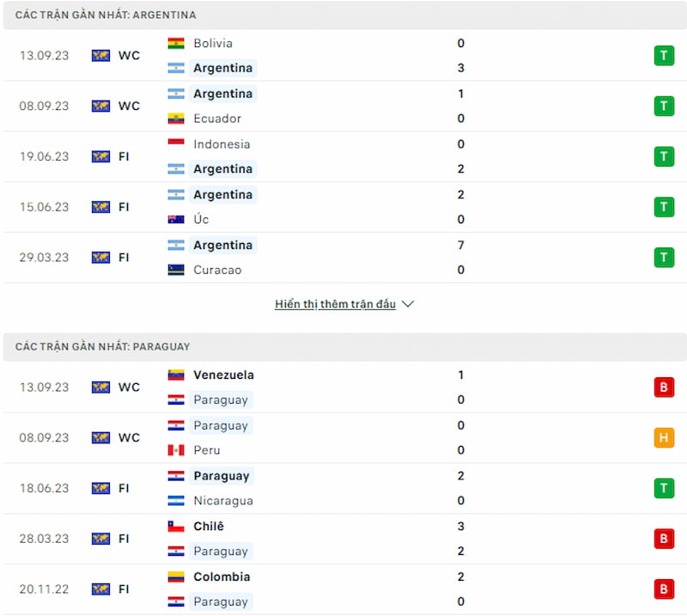
Task: Open the Argentina vs Úc match row
Action: click(343, 207)
